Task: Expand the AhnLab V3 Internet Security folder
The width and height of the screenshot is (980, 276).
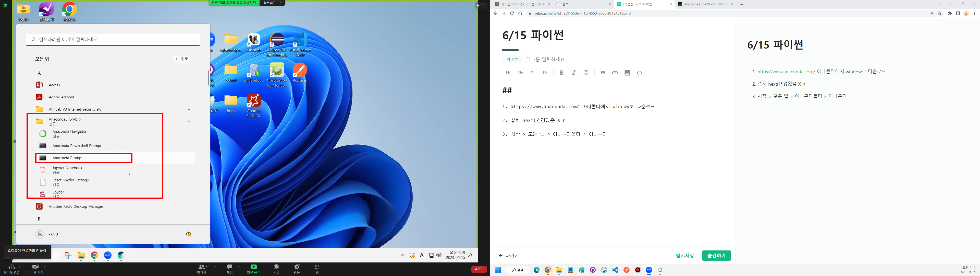Action: (189, 109)
